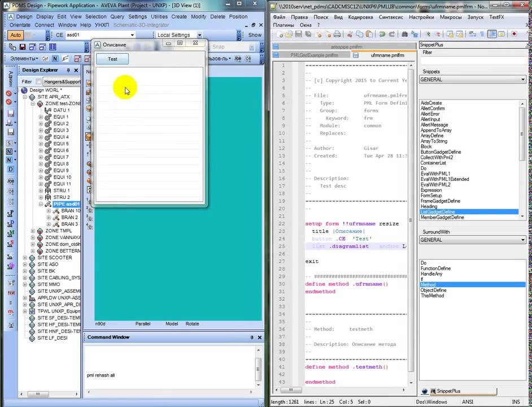The height and width of the screenshot is (407, 532).
Task: Open the Hangers&Support filter dropdown in Design Explorer
Action: pyautogui.click(x=62, y=81)
